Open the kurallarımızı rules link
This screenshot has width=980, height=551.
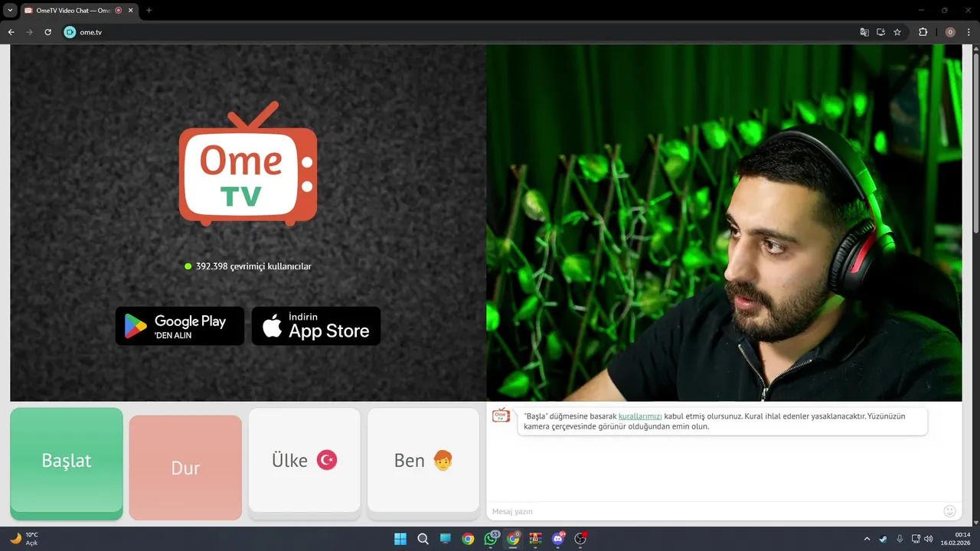point(640,416)
